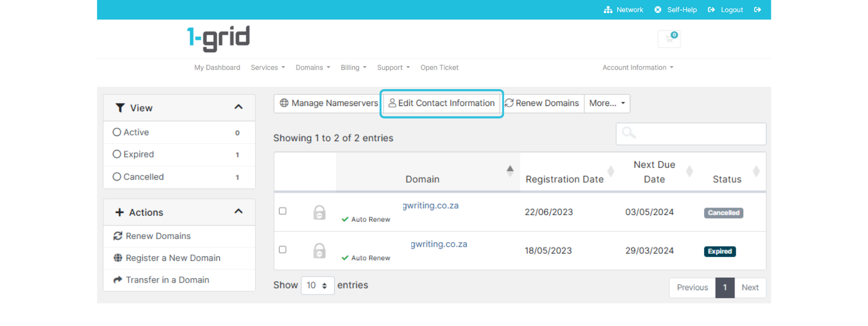Tick checkbox for the Cancelled domain row
868x326 pixels.
(x=283, y=211)
